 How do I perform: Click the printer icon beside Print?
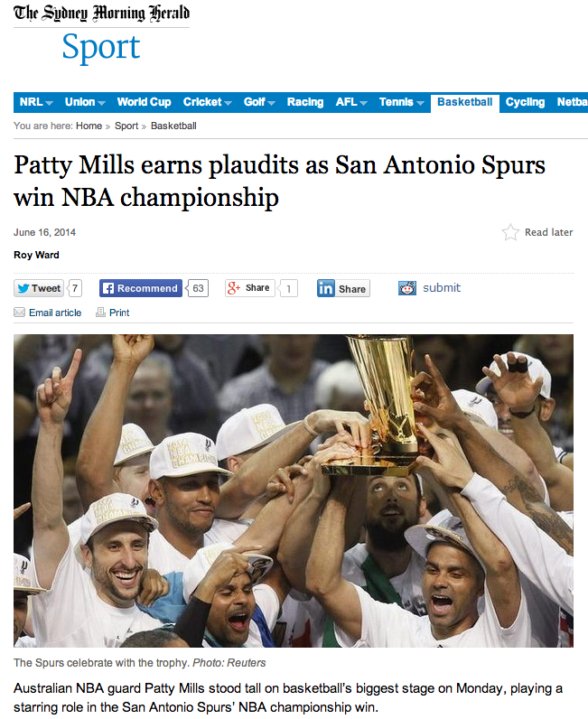[100, 313]
